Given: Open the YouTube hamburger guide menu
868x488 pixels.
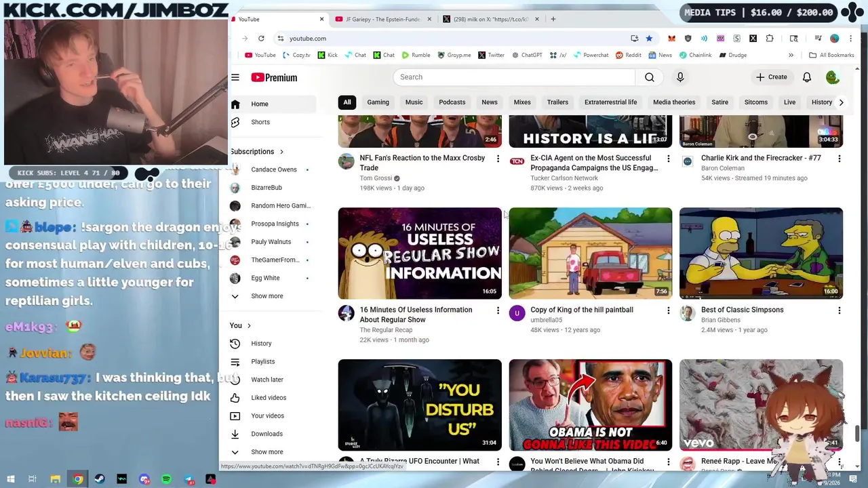Looking at the screenshot, I should click(235, 77).
